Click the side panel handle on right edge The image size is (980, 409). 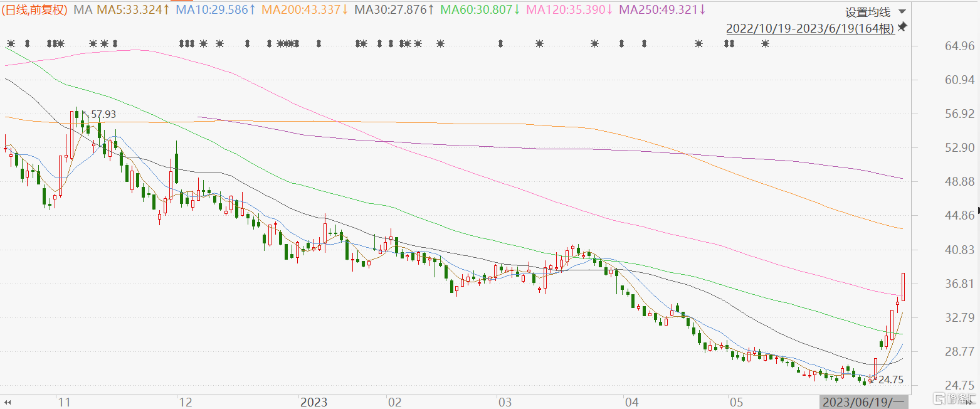[977, 211]
